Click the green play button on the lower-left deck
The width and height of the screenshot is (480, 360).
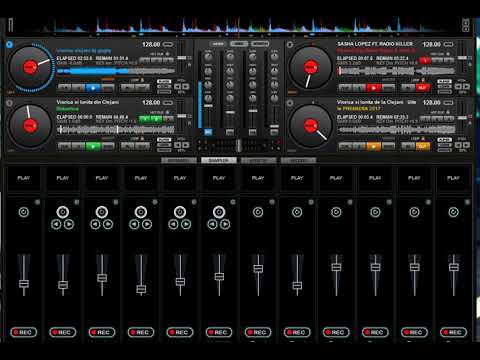click(93, 146)
